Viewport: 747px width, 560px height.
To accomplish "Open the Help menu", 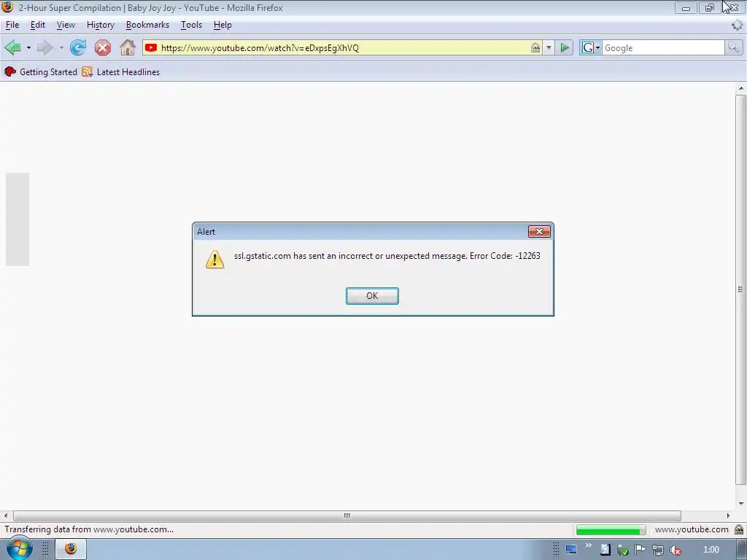I will [x=222, y=25].
